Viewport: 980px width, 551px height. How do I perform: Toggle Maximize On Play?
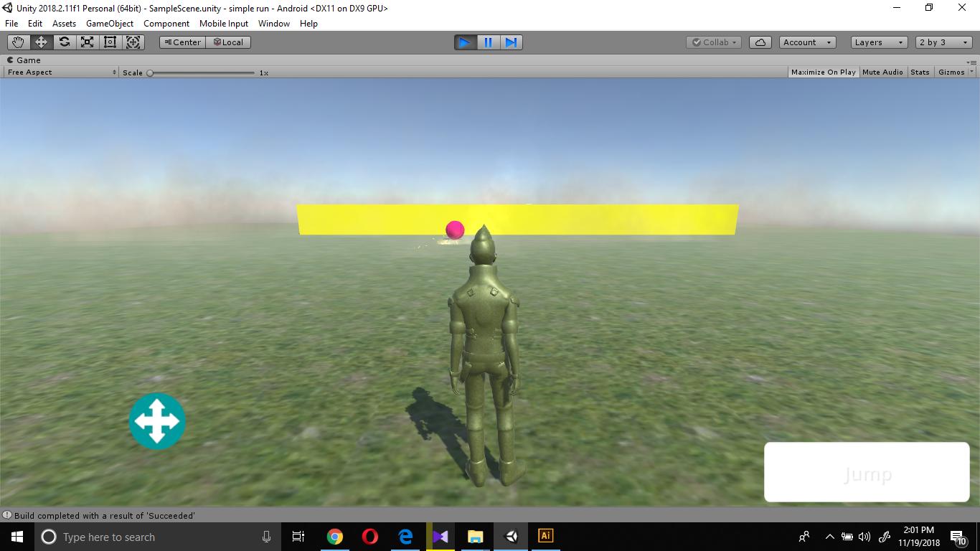click(x=823, y=72)
